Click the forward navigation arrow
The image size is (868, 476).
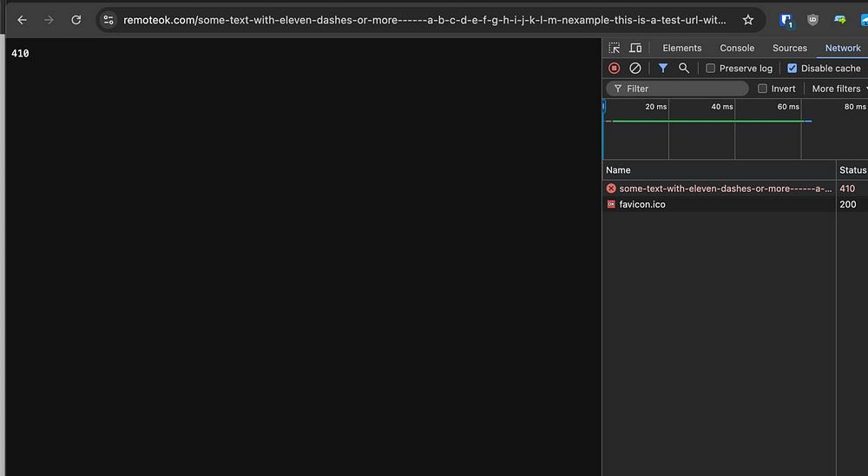coord(49,20)
